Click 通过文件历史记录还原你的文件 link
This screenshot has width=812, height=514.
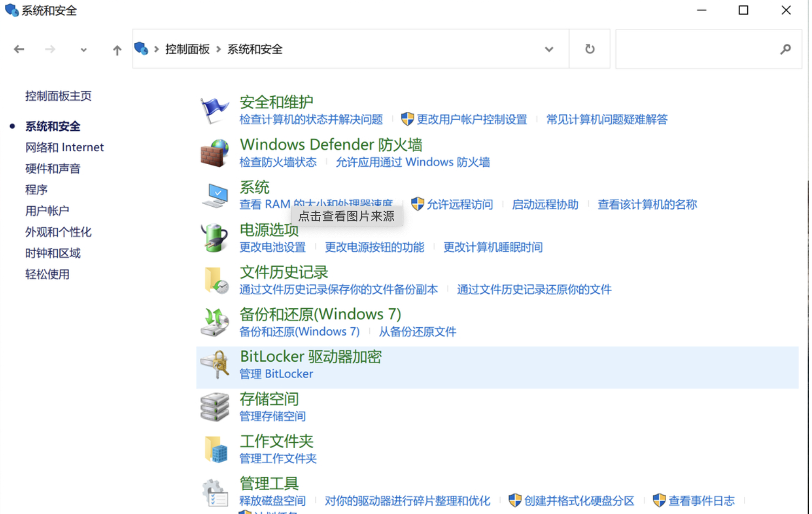[534, 289]
